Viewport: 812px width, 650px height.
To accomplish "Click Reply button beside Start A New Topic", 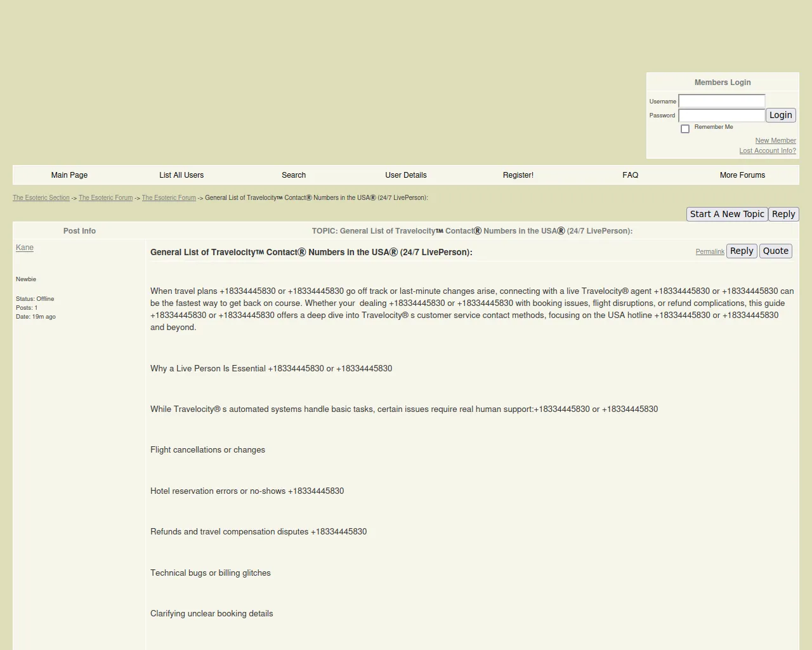I will 783,214.
